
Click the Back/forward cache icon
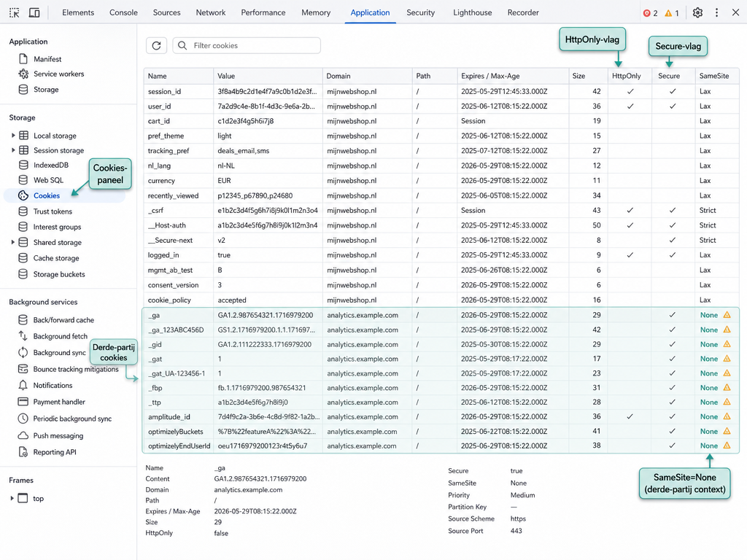23,320
